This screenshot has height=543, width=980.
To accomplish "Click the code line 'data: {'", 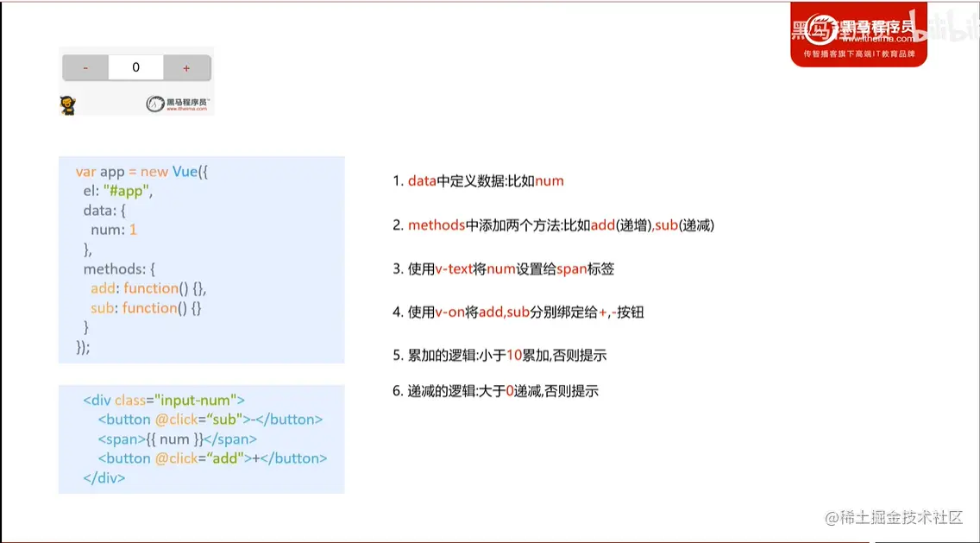I will tap(104, 210).
